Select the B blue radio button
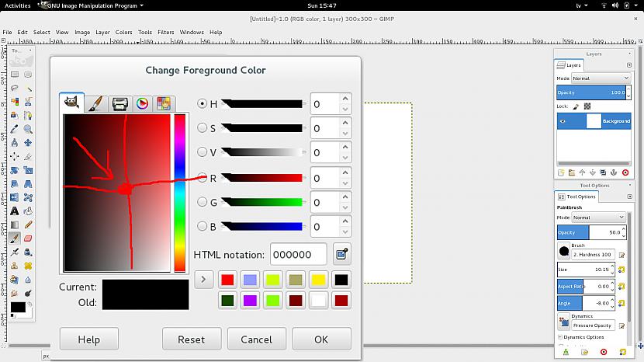This screenshot has width=644, height=362. tap(202, 226)
